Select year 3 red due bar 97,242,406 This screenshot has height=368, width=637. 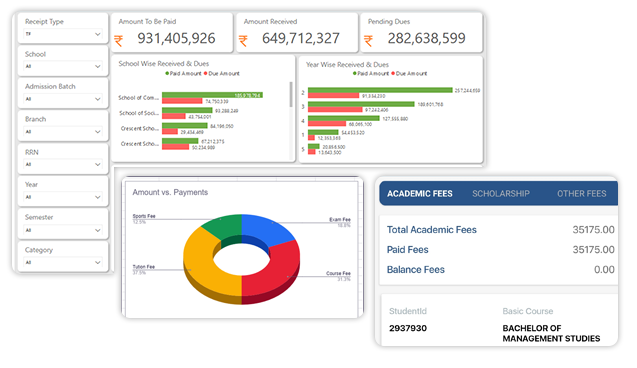pyautogui.click(x=335, y=110)
